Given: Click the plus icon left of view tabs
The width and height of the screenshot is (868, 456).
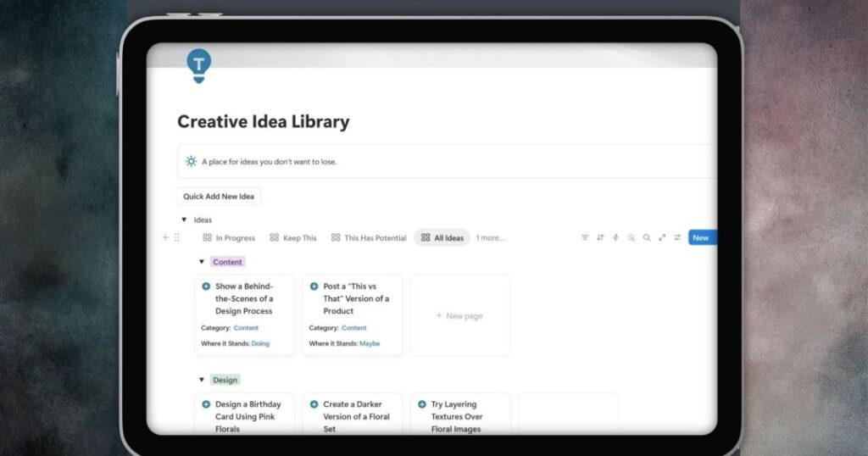Looking at the screenshot, I should point(165,238).
